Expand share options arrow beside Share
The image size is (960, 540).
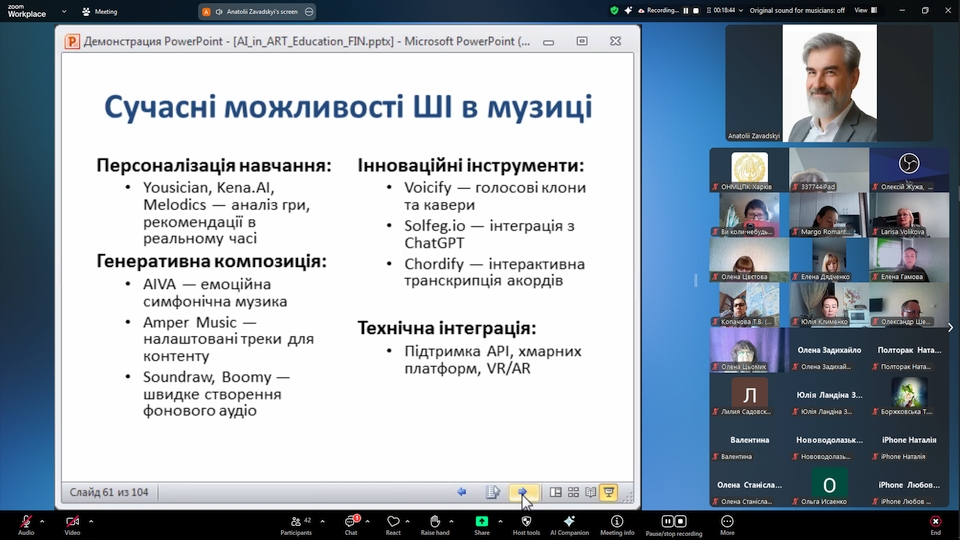tap(500, 522)
